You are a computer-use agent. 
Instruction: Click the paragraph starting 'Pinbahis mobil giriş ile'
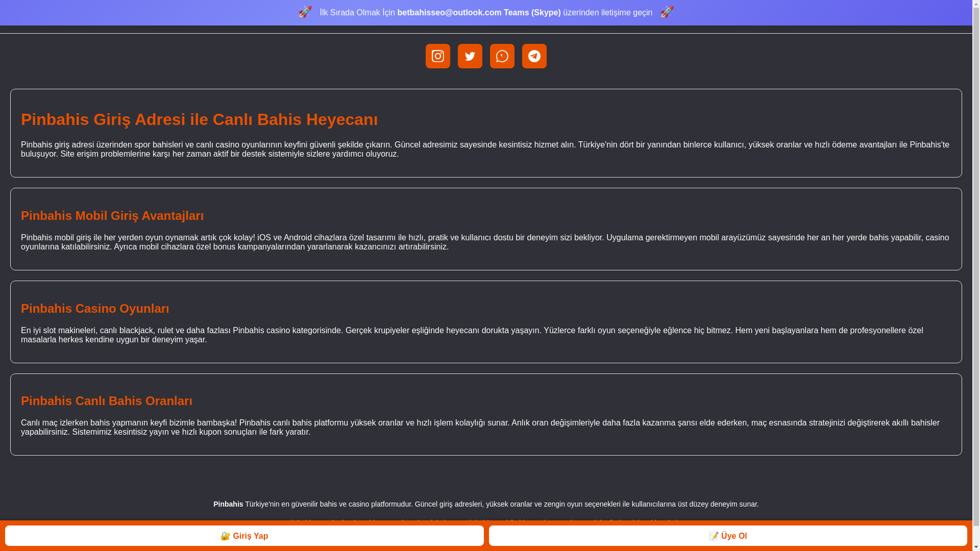(485, 242)
